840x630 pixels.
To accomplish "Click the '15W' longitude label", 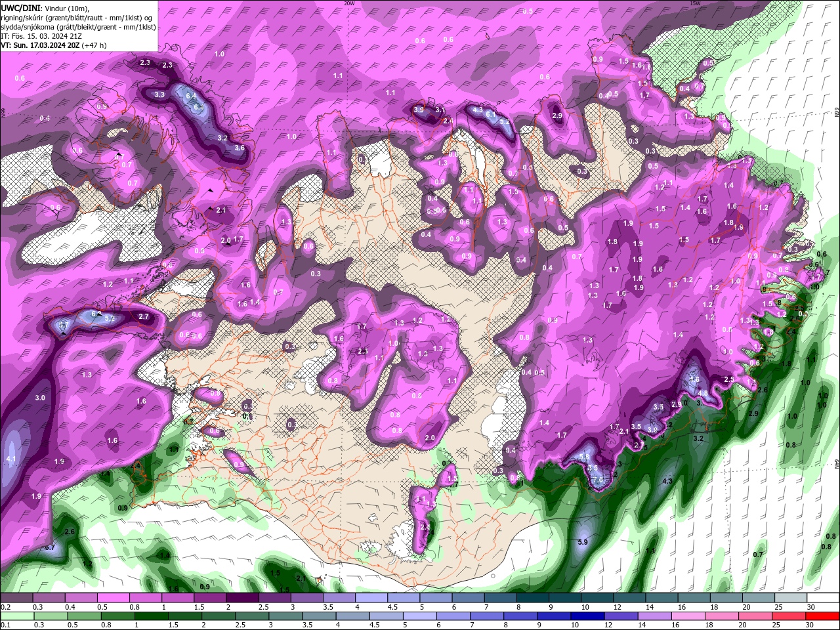I will pos(695,3).
